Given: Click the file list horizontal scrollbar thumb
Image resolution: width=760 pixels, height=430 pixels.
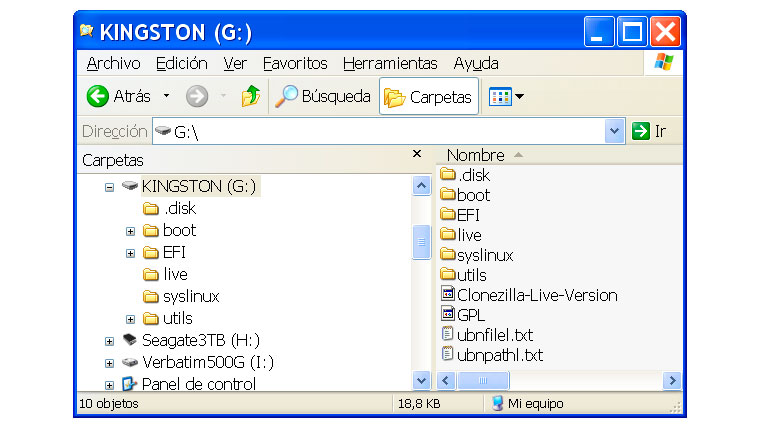Looking at the screenshot, I should tap(483, 381).
